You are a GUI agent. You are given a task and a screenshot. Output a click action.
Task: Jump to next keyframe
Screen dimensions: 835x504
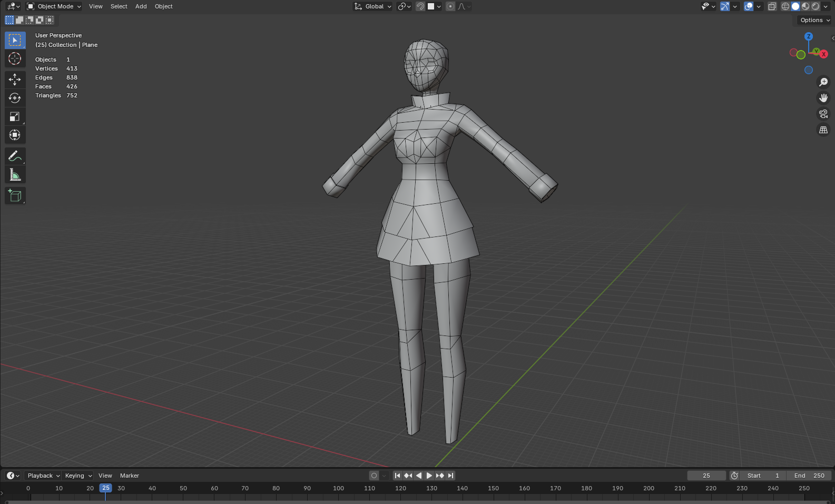[440, 476]
